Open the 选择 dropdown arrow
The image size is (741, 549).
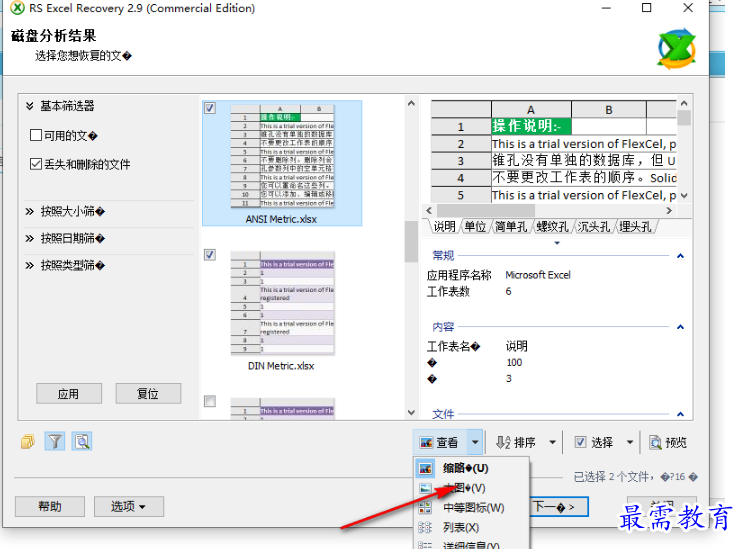click(x=630, y=442)
